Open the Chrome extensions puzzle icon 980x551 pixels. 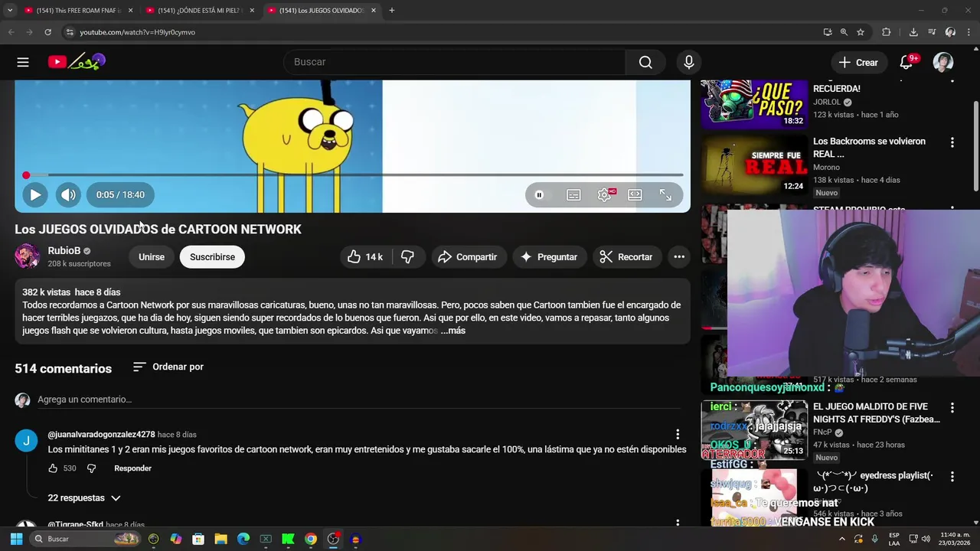coord(887,32)
